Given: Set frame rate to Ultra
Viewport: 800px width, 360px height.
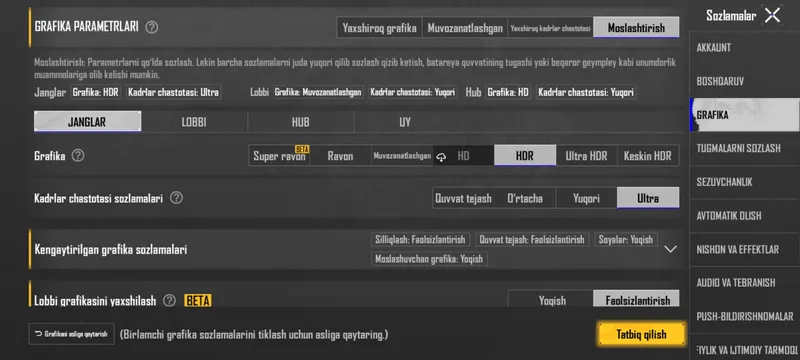Looking at the screenshot, I should point(648,198).
